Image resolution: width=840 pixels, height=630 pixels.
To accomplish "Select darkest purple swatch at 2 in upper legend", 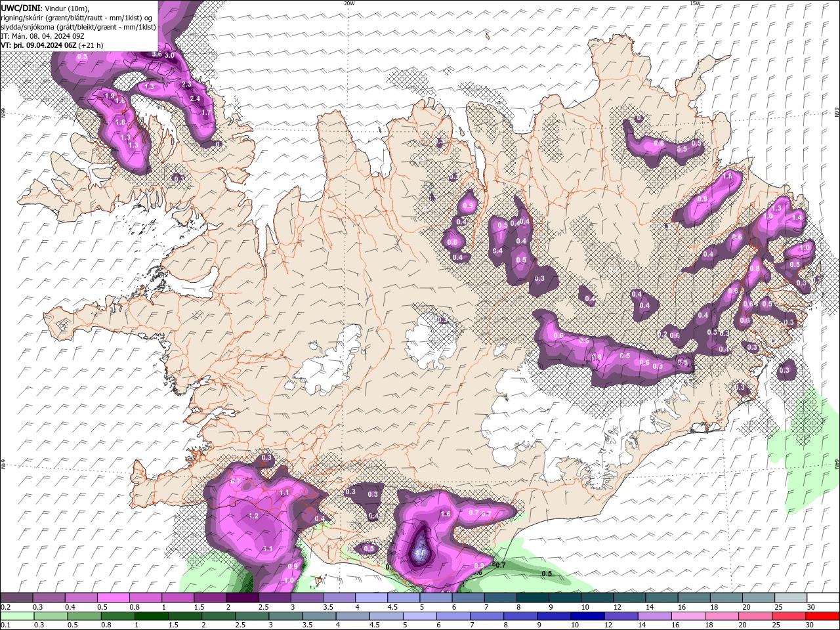I will 241,598.
